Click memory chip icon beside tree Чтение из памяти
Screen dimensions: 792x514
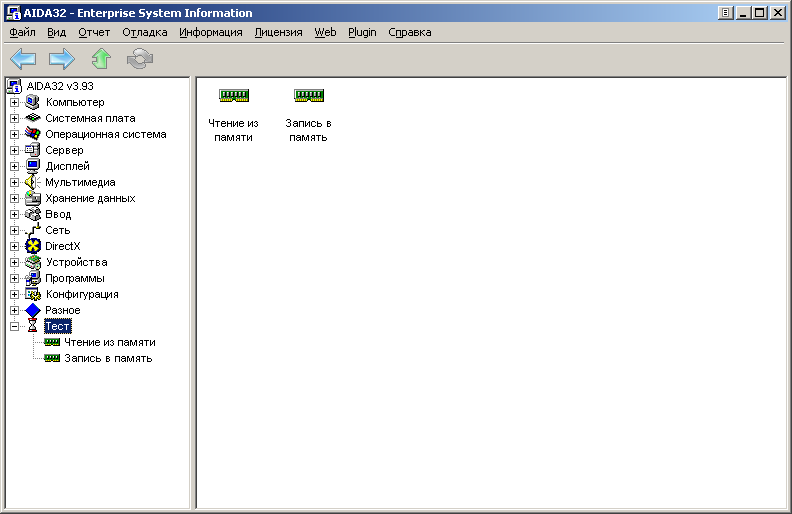point(52,342)
